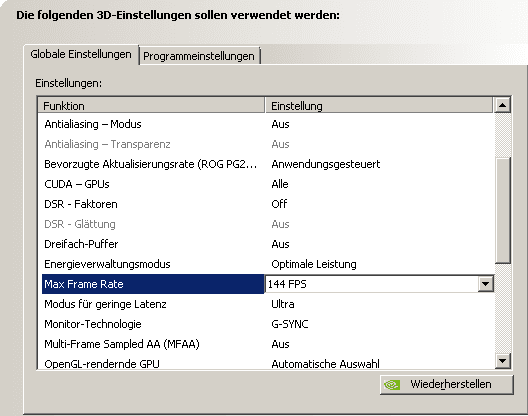Select the Bevorzugte Aktualisierungsrate setting row

coord(268,164)
